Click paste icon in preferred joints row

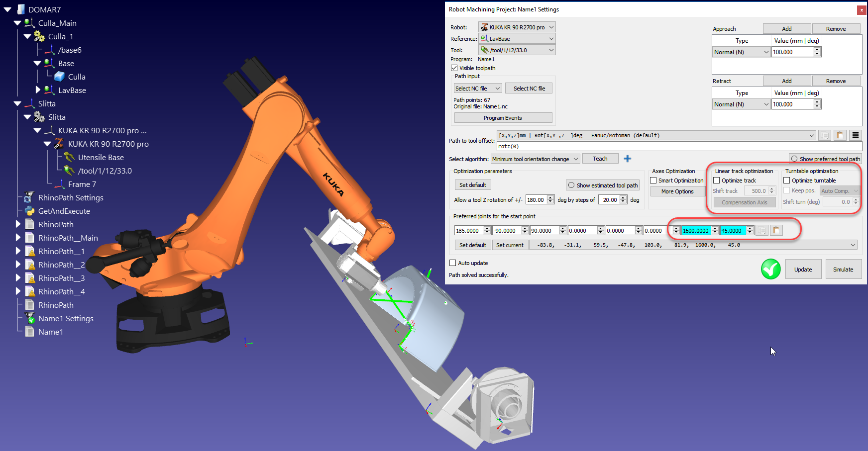pyautogui.click(x=776, y=230)
